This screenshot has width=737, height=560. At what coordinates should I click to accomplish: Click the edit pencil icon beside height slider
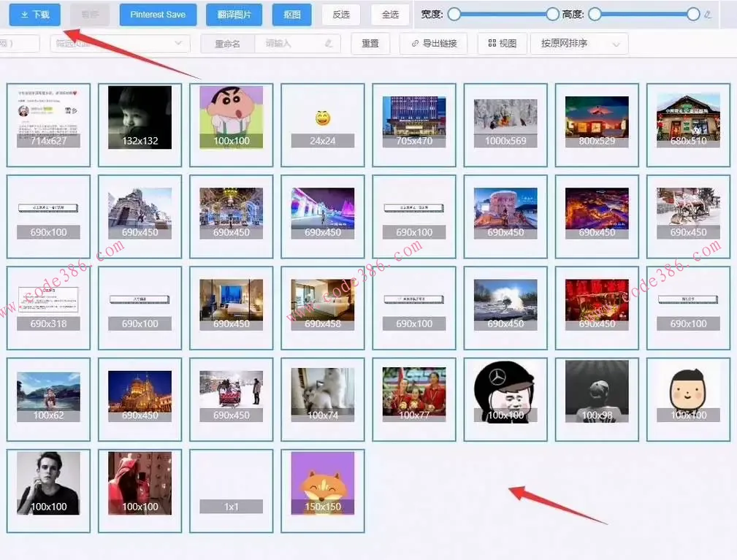click(708, 15)
